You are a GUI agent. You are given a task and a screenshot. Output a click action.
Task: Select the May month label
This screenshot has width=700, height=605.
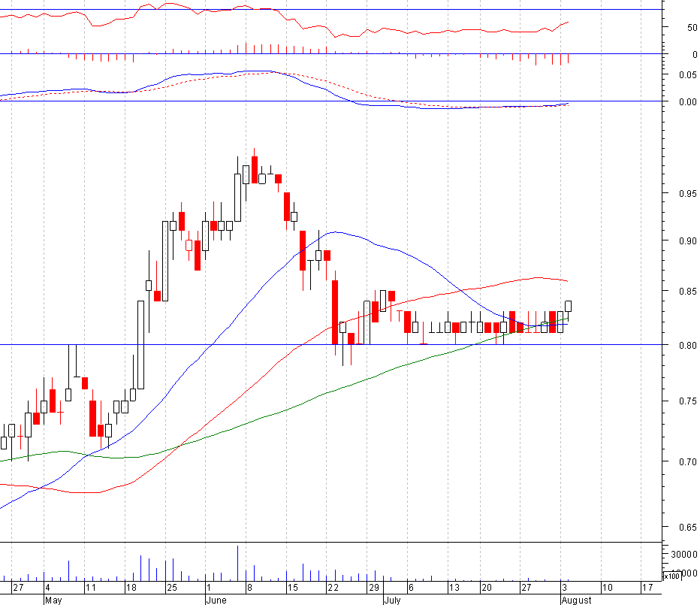[x=53, y=600]
